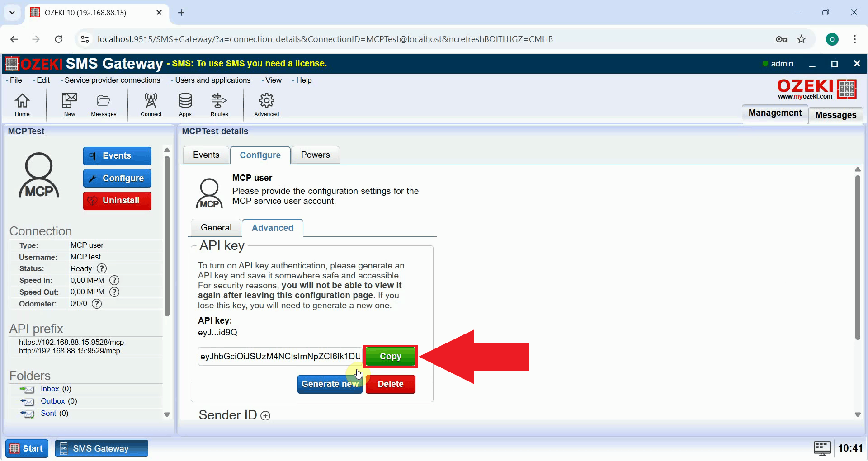This screenshot has width=868, height=461.
Task: Open Home in the SMS Gateway toolbar
Action: [22, 104]
